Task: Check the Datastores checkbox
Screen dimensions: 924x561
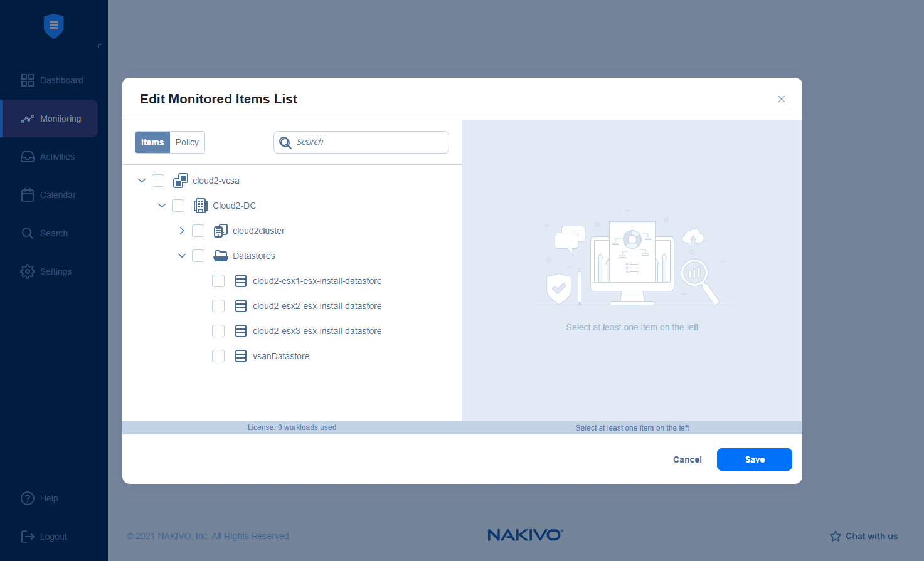Action: [198, 256]
